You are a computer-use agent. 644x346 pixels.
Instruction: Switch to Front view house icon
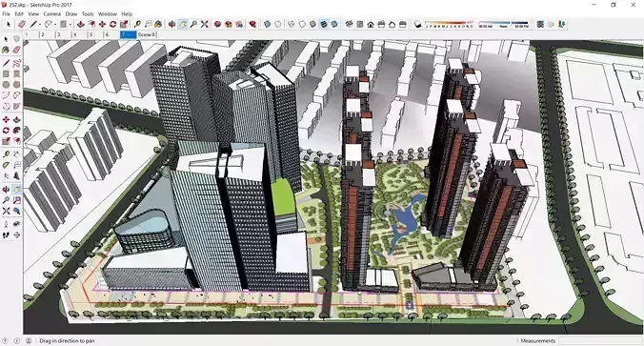coord(371,24)
